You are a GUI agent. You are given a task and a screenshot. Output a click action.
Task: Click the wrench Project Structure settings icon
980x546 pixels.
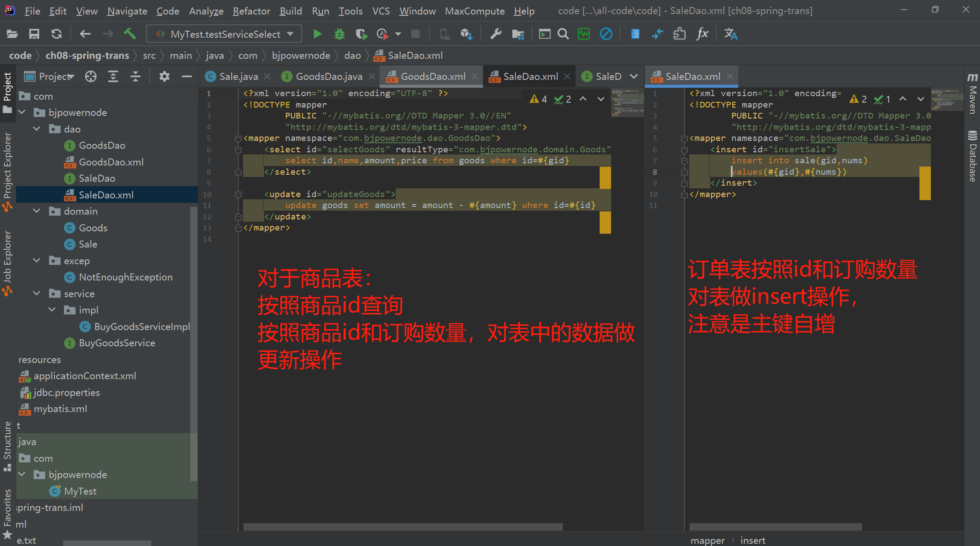(496, 34)
